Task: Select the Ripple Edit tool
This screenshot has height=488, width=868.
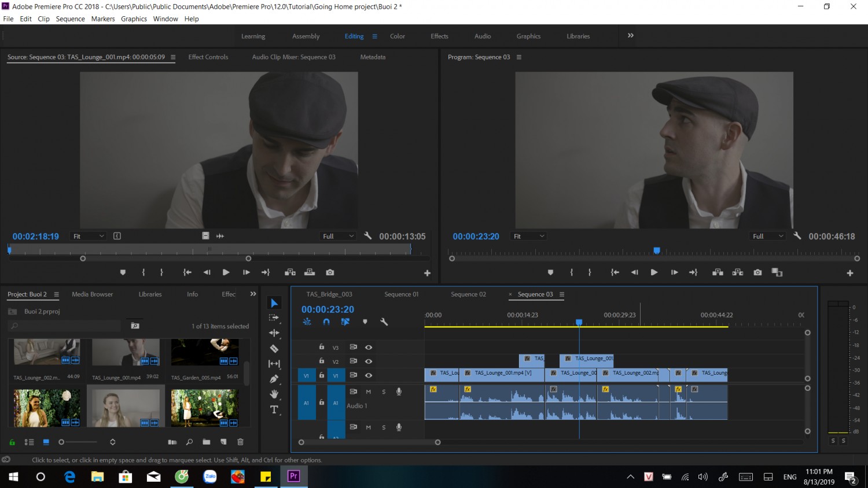Action: [x=274, y=333]
